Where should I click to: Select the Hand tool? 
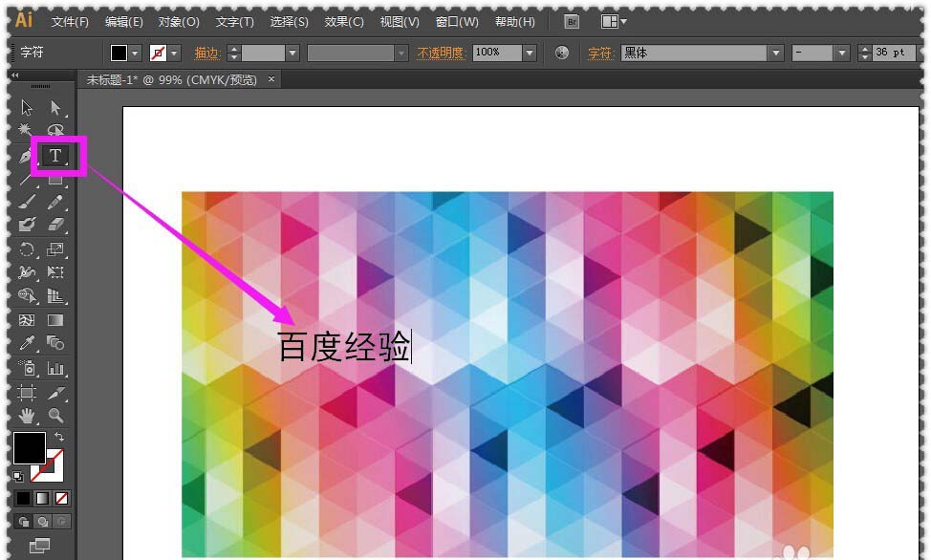click(x=27, y=416)
